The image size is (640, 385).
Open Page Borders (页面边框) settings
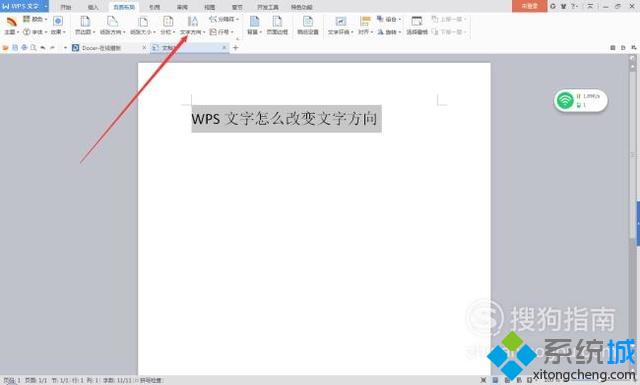tap(277, 25)
